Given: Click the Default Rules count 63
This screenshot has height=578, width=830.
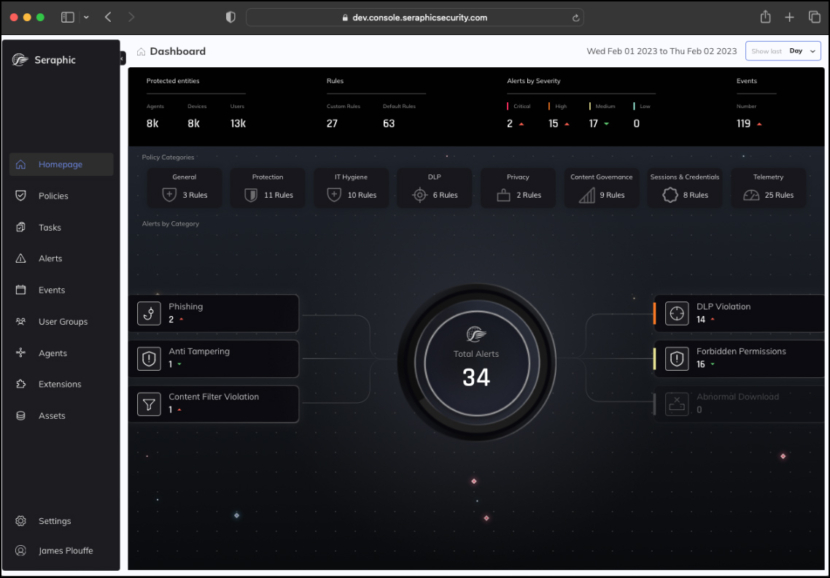Looking at the screenshot, I should [389, 124].
